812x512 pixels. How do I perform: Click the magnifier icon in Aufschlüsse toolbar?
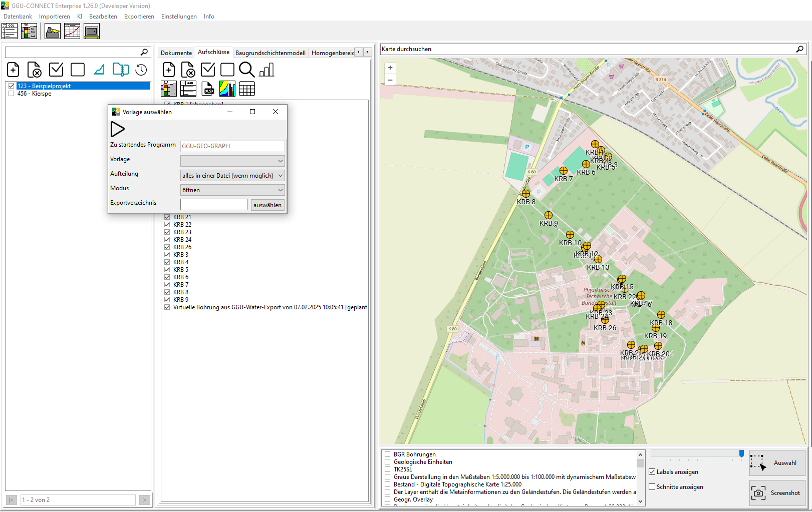pyautogui.click(x=246, y=70)
